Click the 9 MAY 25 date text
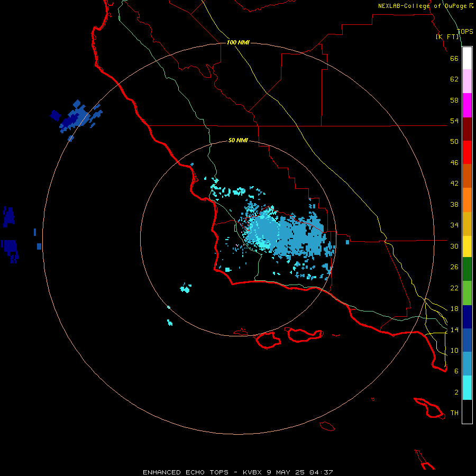The width and height of the screenshot is (476, 476). (287, 472)
